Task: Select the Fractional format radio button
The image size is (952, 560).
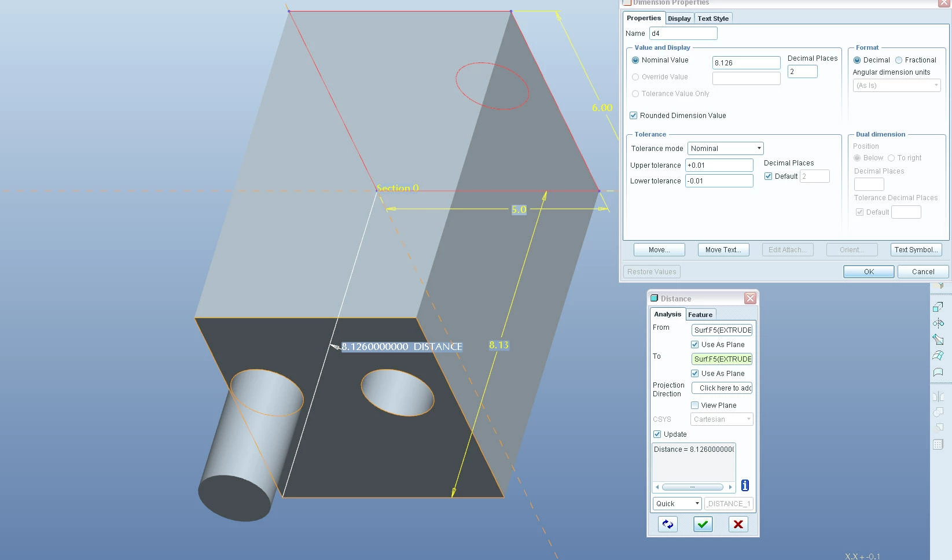Action: point(899,60)
